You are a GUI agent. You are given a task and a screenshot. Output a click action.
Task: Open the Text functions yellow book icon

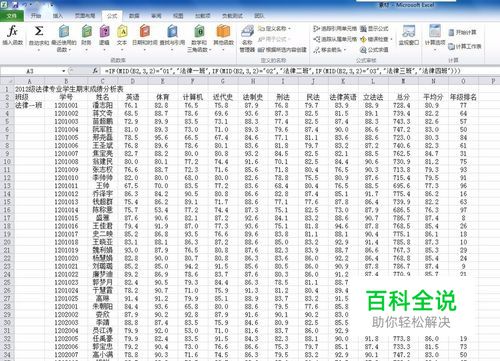pos(122,32)
